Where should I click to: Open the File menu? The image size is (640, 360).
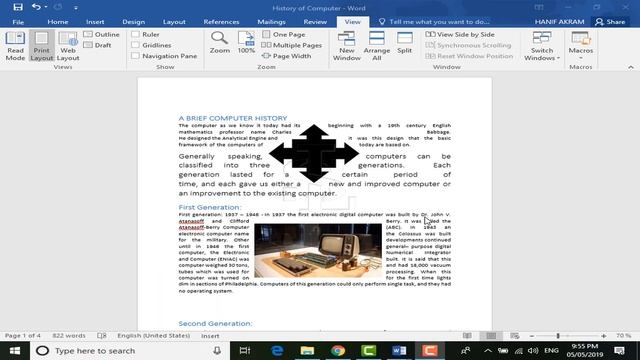pos(18,22)
